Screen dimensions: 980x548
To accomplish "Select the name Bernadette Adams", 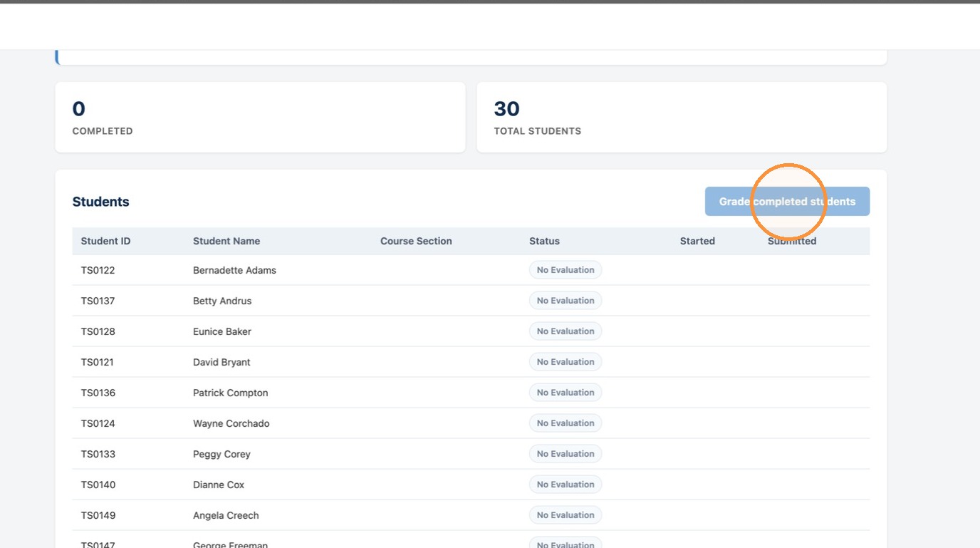I will click(234, 270).
